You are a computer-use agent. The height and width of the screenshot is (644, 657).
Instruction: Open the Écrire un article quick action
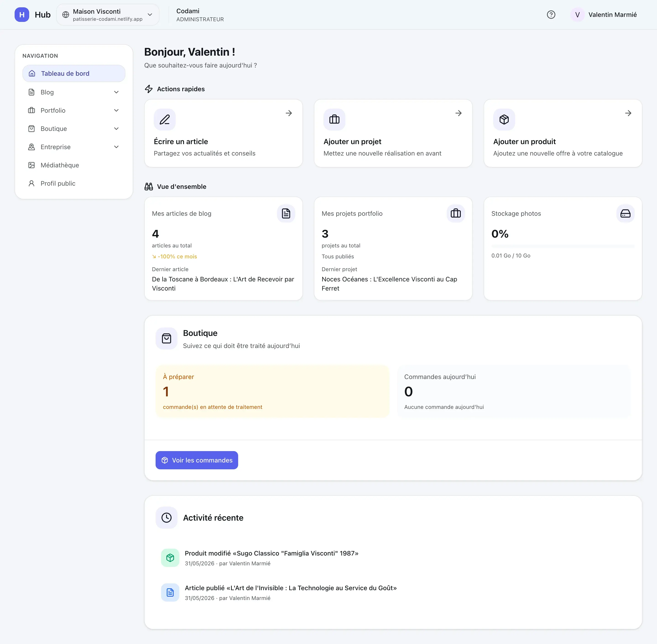pos(224,133)
